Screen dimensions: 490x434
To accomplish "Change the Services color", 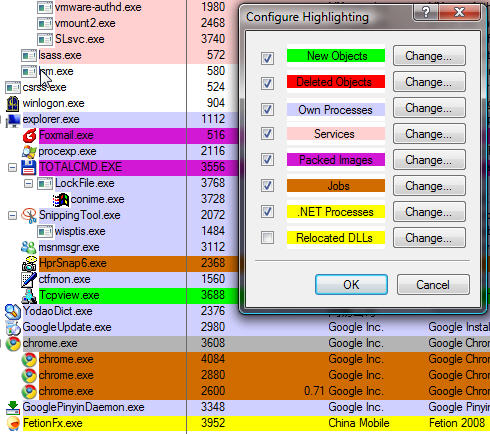I will (429, 134).
